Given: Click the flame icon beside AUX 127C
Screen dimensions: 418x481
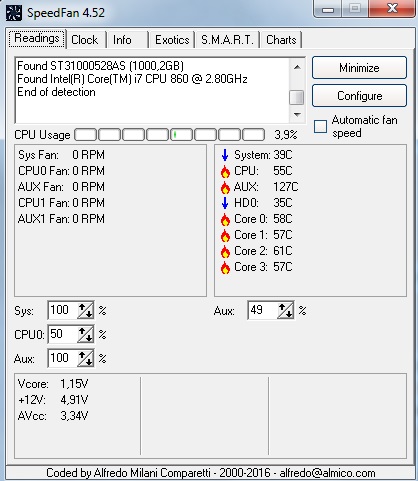Looking at the screenshot, I should pos(225,188).
